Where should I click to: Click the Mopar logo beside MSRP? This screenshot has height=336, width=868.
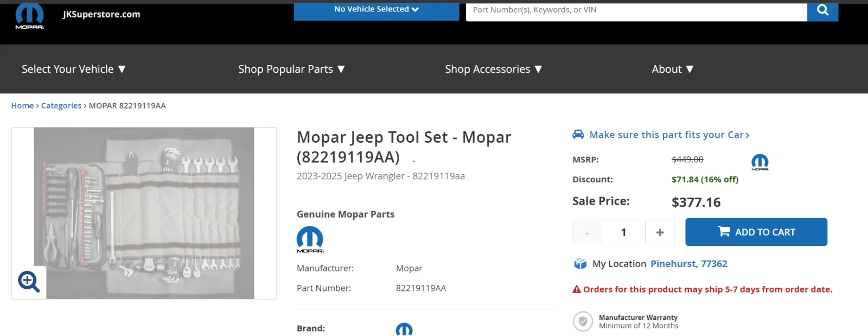(759, 162)
